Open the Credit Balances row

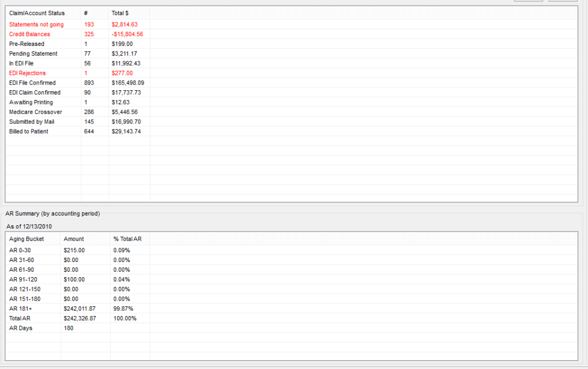[x=30, y=34]
